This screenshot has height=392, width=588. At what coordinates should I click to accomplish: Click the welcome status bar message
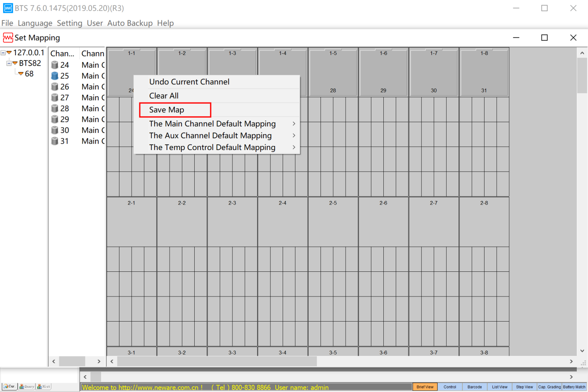[x=205, y=387]
